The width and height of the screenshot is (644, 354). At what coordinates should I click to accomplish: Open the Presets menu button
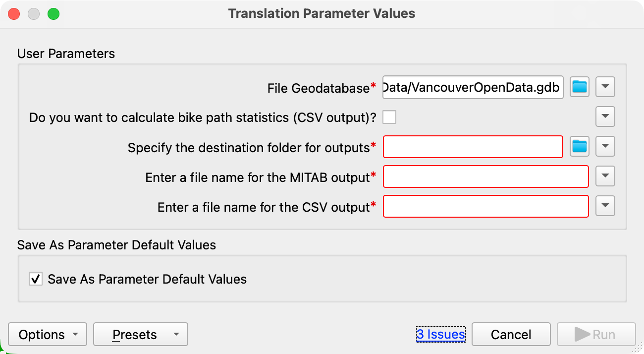pos(141,335)
